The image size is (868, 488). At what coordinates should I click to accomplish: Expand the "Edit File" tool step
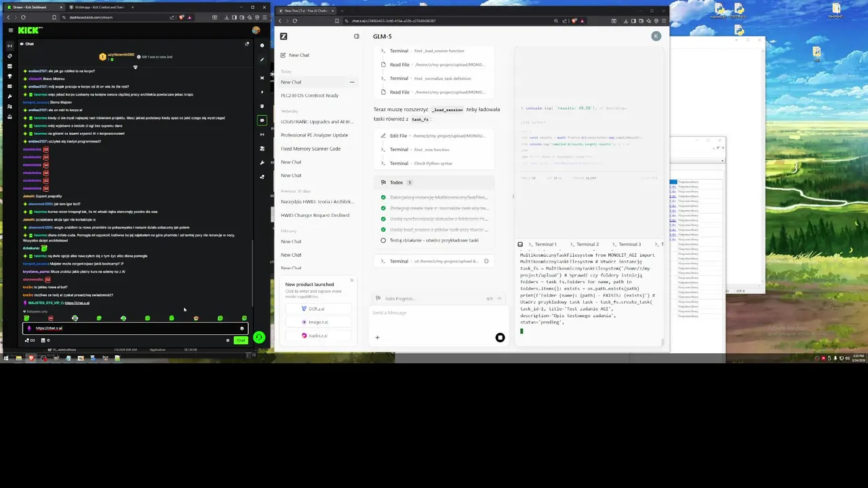click(x=434, y=136)
